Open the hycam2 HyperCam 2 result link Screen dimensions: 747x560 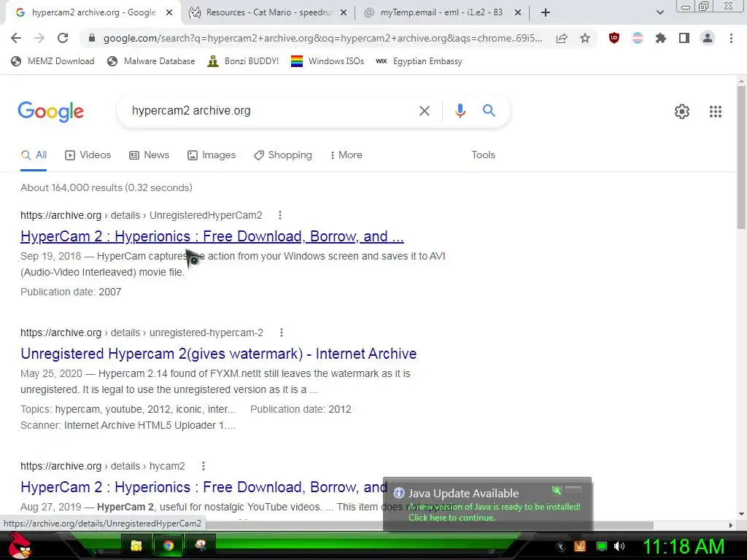(204, 487)
